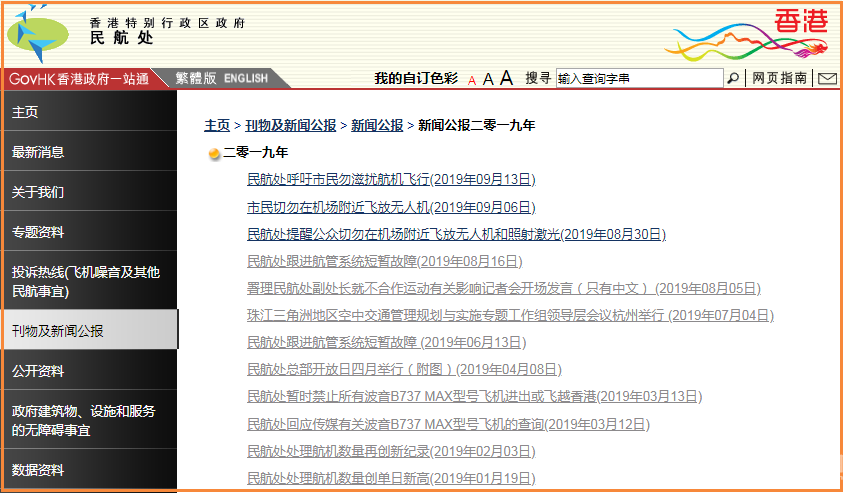The image size is (844, 493).
Task: Open GovHK 香港政府一站通 link
Action: [79, 79]
